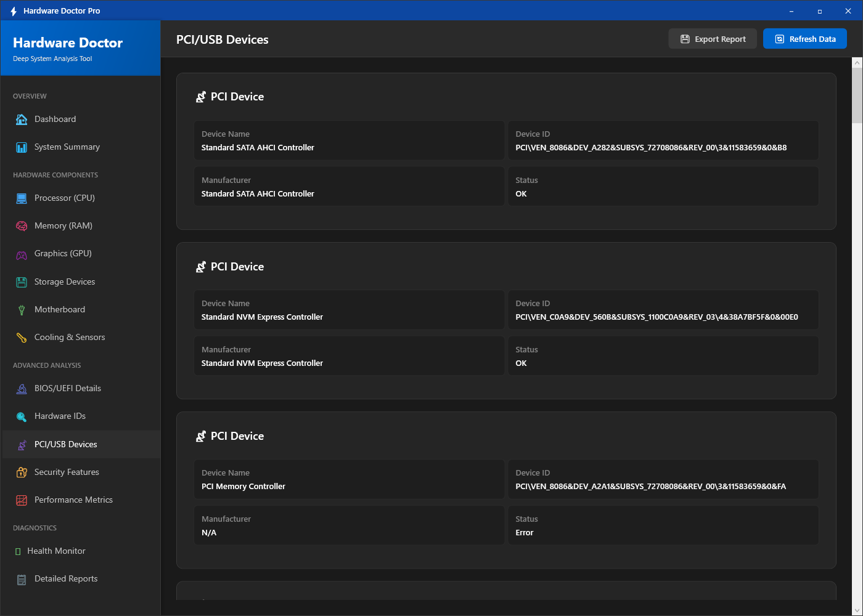Click the lightning bolt app icon in title bar
This screenshot has width=863, height=616.
click(x=14, y=11)
